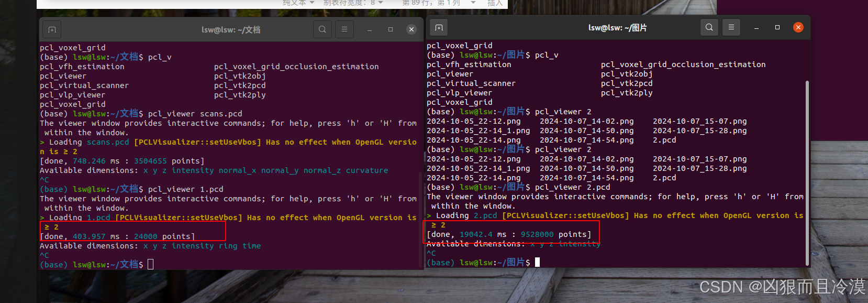Screen dimensions: 868x303
Task: Click pcl_voxel_grid_occlusion_estimation in ~/文档 terminal
Action: [296, 67]
